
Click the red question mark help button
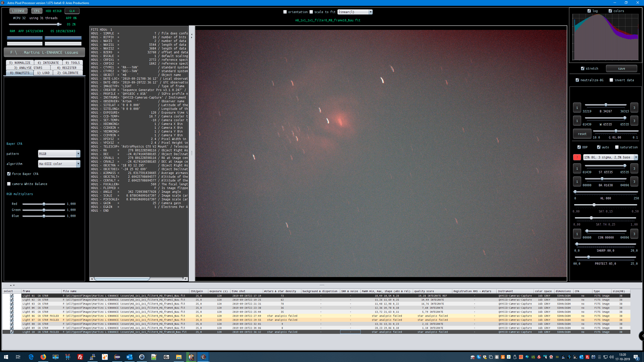click(x=577, y=157)
